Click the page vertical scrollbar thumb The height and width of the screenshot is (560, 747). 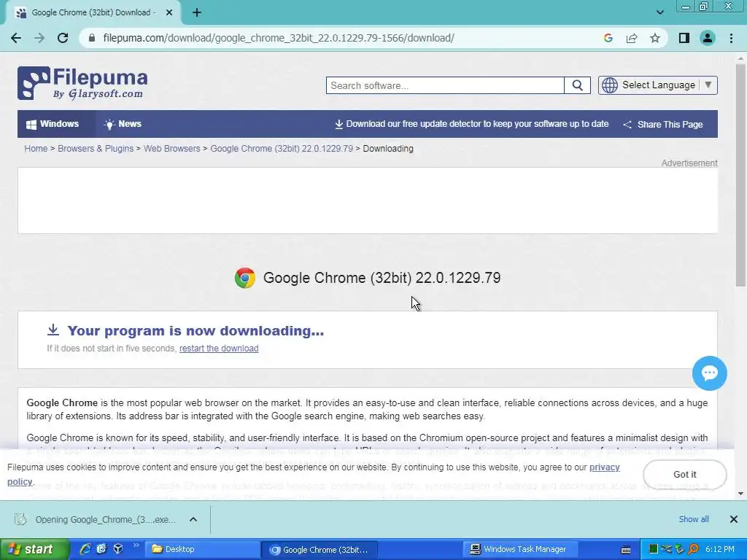point(740,175)
